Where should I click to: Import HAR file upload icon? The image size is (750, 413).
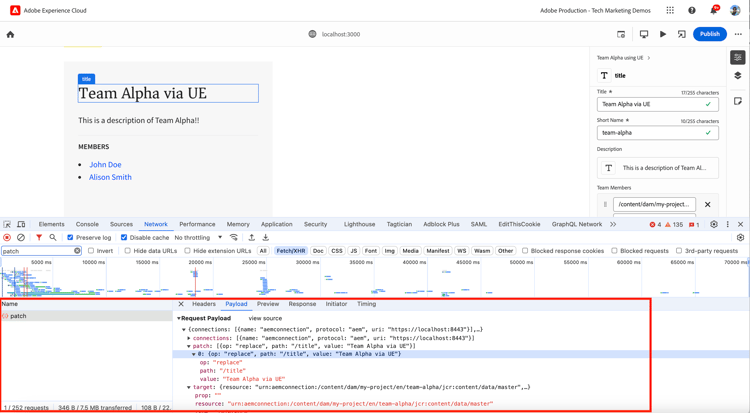[252, 237]
